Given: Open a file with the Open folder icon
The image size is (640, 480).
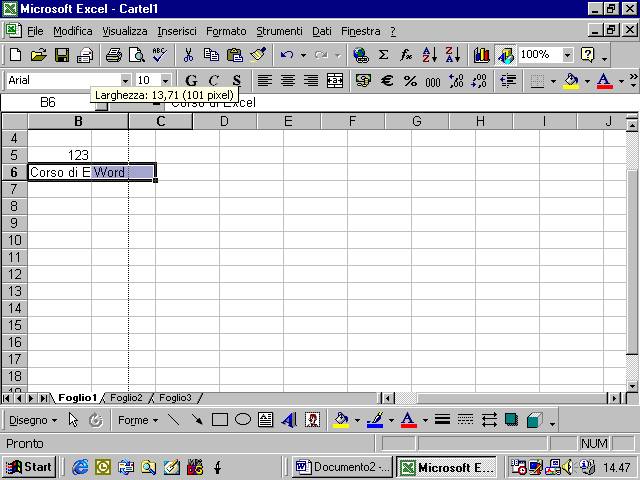Looking at the screenshot, I should (38, 55).
